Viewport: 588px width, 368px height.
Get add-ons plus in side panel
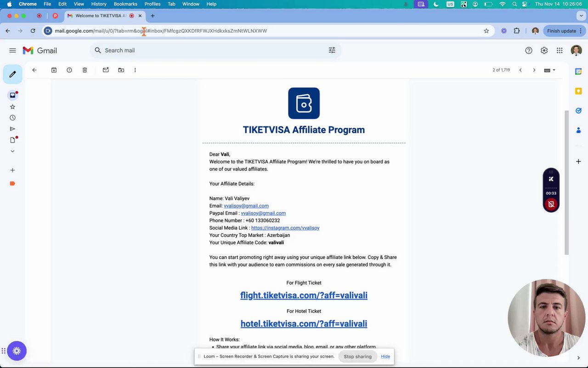pyautogui.click(x=578, y=161)
